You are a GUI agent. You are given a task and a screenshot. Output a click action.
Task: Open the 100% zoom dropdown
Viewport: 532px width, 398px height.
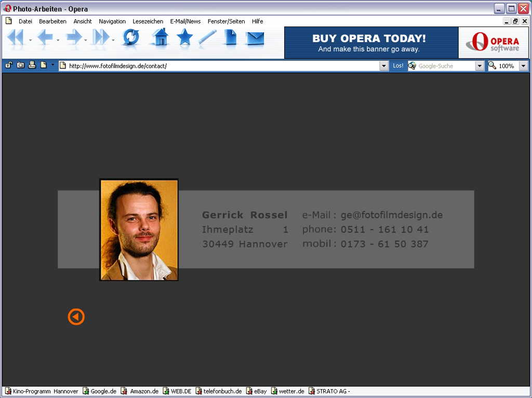(524, 66)
